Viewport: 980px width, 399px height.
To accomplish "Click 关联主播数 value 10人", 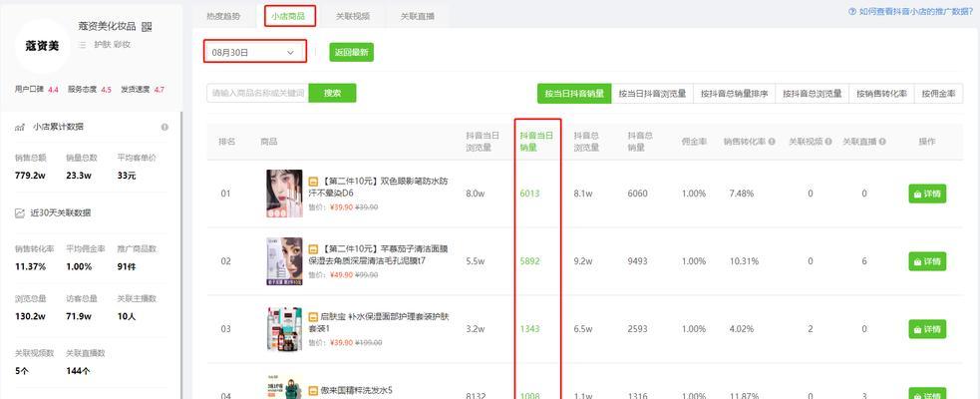I will point(127,316).
